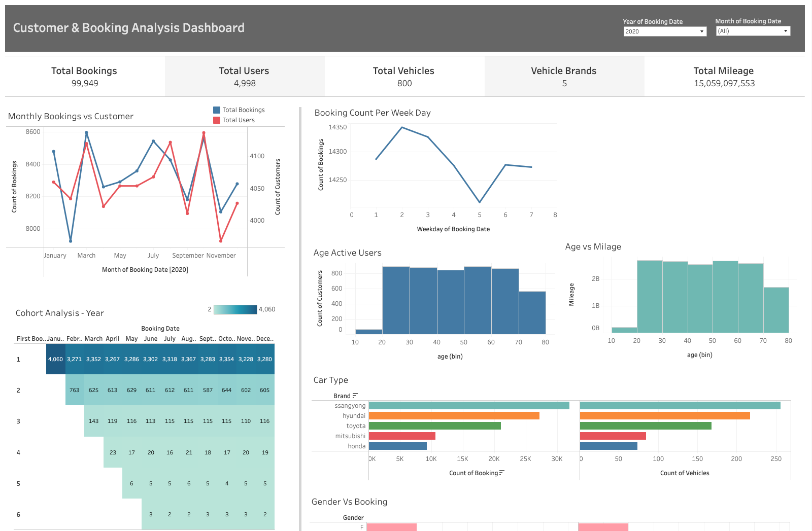Screen dimensions: 812x531
Task: Click the cohort cell showing 3,228
Action: tap(246, 359)
